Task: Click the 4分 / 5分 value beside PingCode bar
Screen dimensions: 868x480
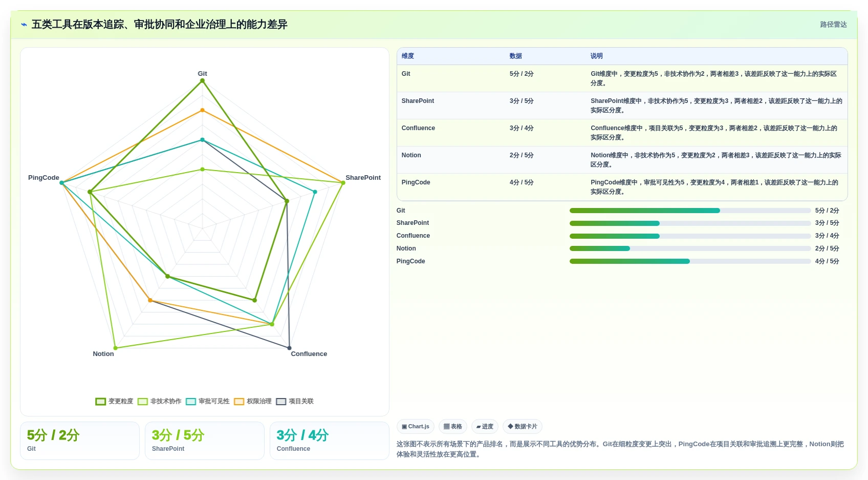Action: pos(827,261)
